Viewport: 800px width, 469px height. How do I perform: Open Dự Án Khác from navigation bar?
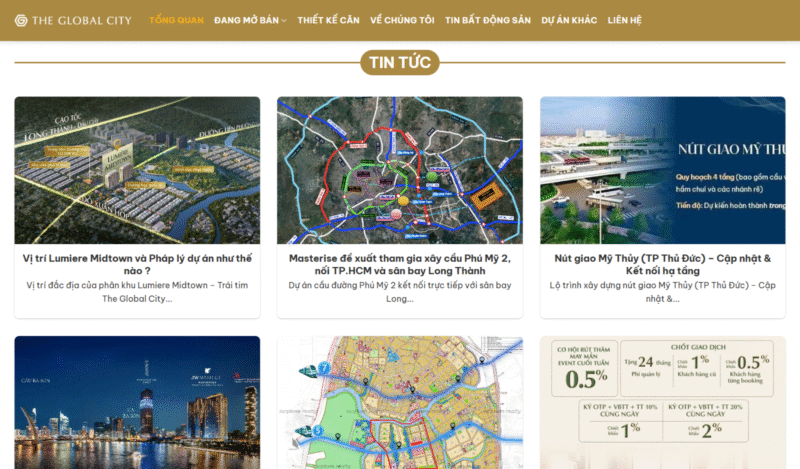[x=568, y=20]
